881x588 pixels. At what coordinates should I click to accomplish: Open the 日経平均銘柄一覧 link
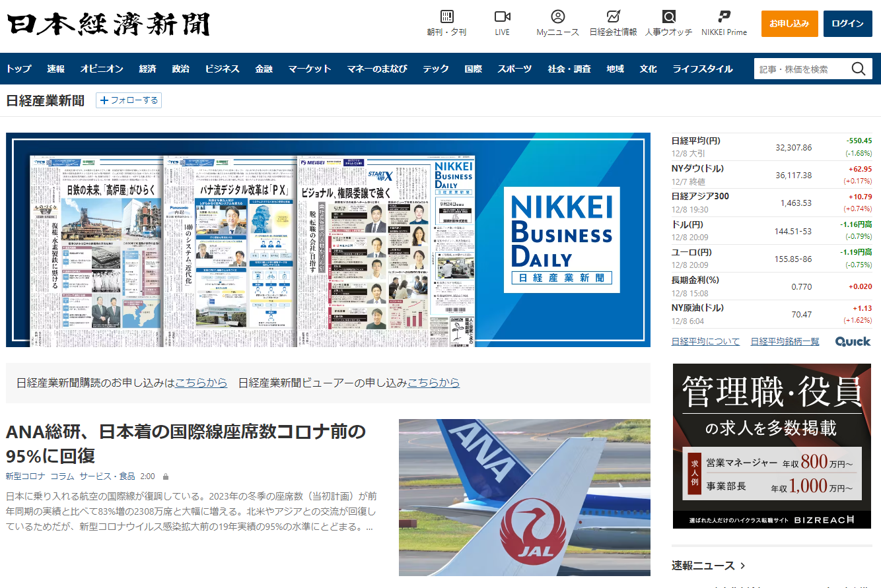tap(785, 341)
